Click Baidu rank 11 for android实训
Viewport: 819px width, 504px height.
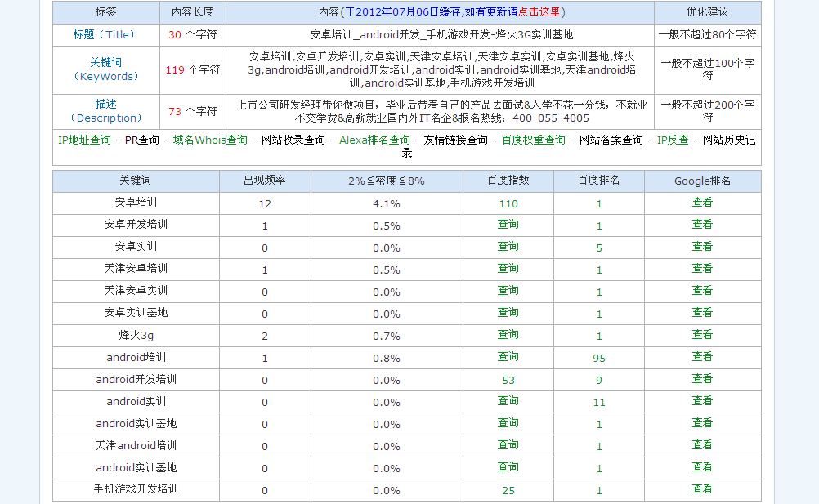(x=599, y=402)
